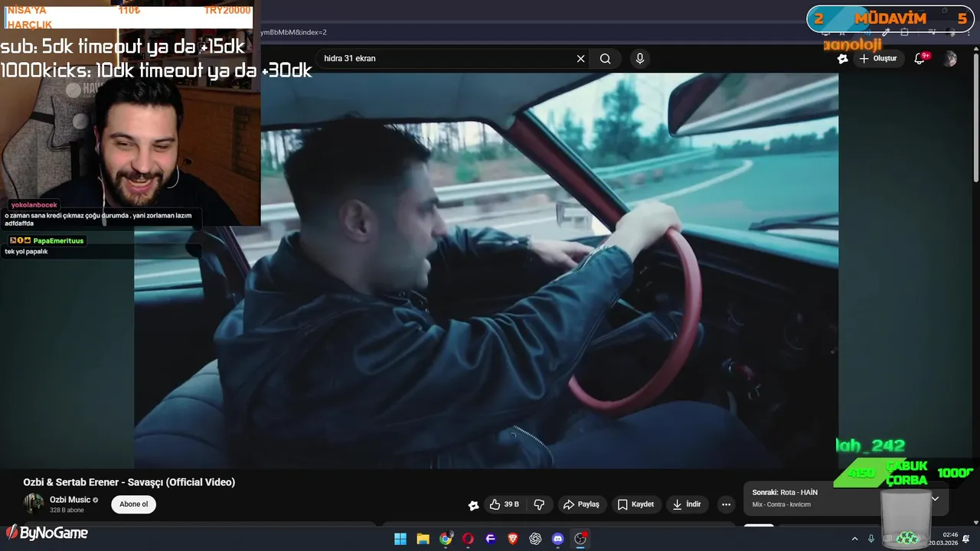Image resolution: width=980 pixels, height=551 pixels.
Task: Show hidden system tray icons
Action: 854,539
